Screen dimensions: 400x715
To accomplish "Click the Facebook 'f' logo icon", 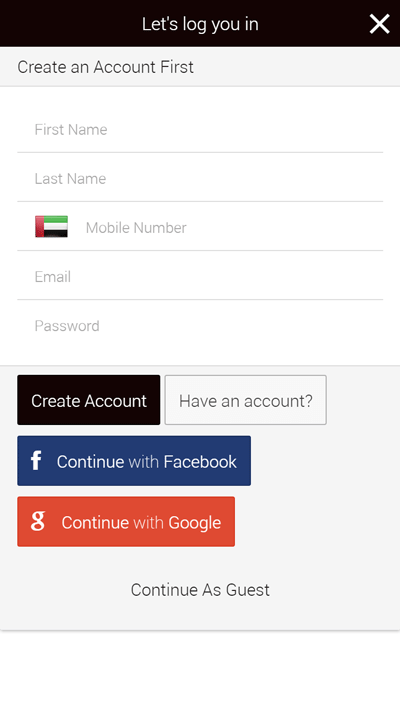I will pyautogui.click(x=36, y=461).
